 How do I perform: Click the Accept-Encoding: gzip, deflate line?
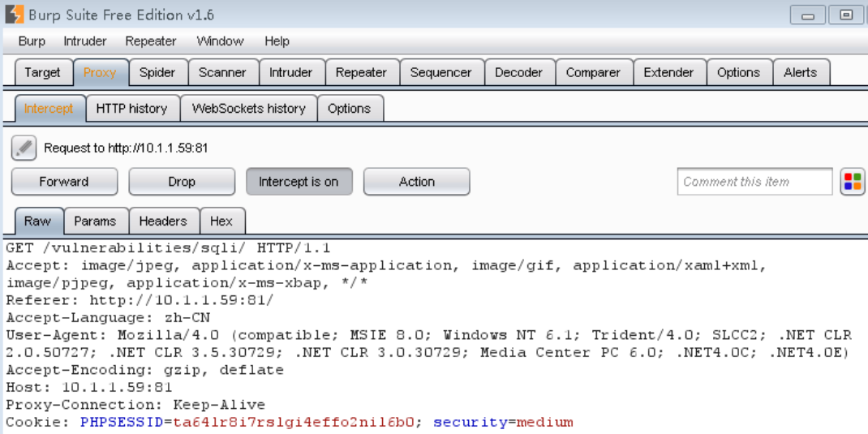144,370
